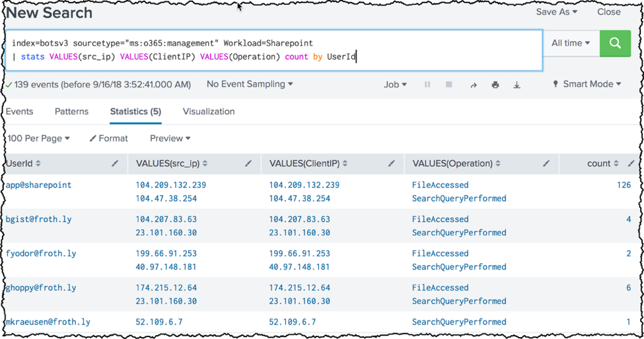Open the Save As menu
Viewport: 644px width, 339px height.
[x=557, y=12]
